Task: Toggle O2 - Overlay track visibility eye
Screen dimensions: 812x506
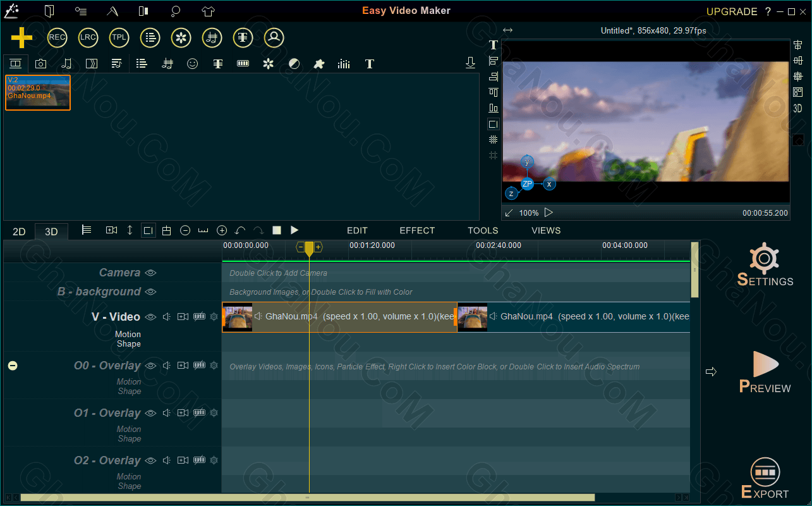Action: click(x=150, y=460)
